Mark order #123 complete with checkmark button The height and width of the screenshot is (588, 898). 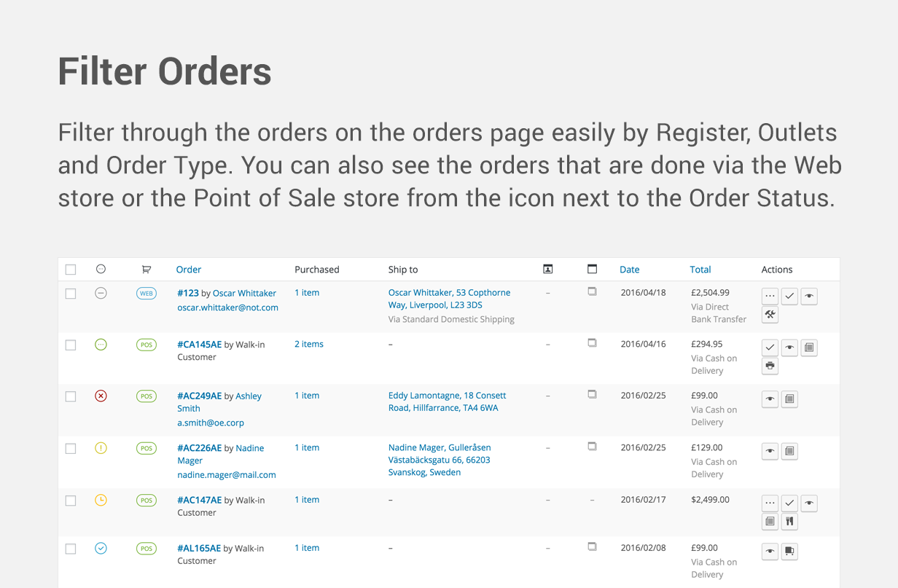tap(789, 296)
